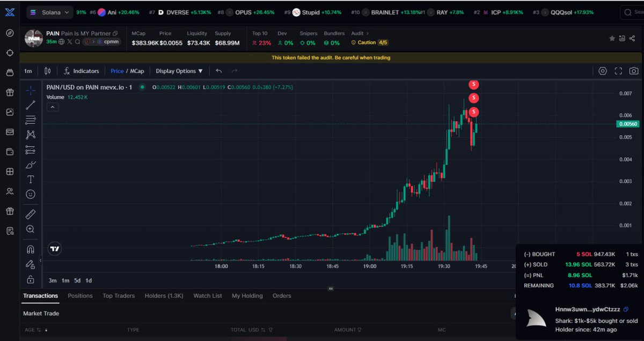Open the image gallery sidebar icon
The height and width of the screenshot is (341, 644).
10,112
